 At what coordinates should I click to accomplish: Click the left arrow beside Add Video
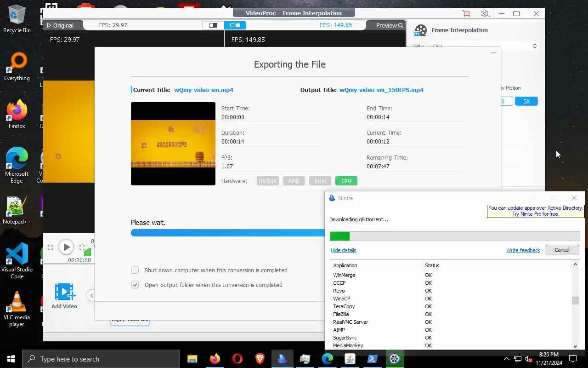[x=91, y=296]
